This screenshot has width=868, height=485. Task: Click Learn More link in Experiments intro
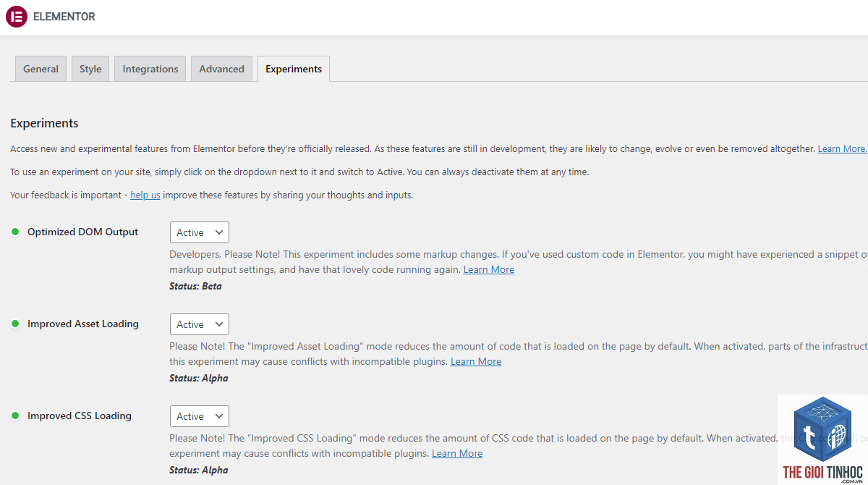841,148
